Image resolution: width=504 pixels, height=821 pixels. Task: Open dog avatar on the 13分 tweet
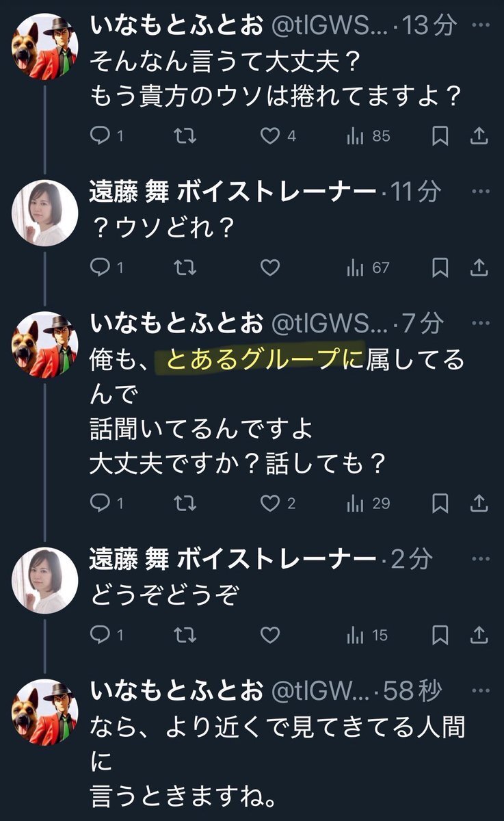(x=44, y=47)
